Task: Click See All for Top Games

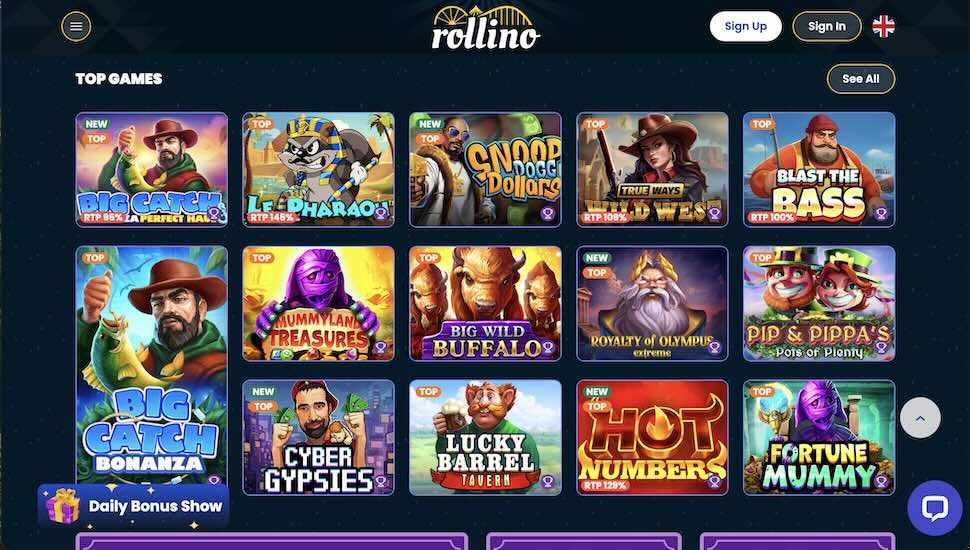Action: pyautogui.click(x=861, y=79)
